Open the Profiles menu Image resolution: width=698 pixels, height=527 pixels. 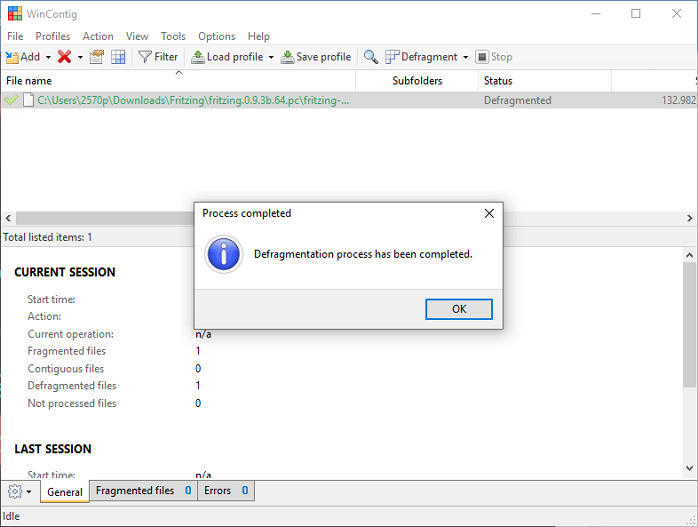tap(53, 36)
